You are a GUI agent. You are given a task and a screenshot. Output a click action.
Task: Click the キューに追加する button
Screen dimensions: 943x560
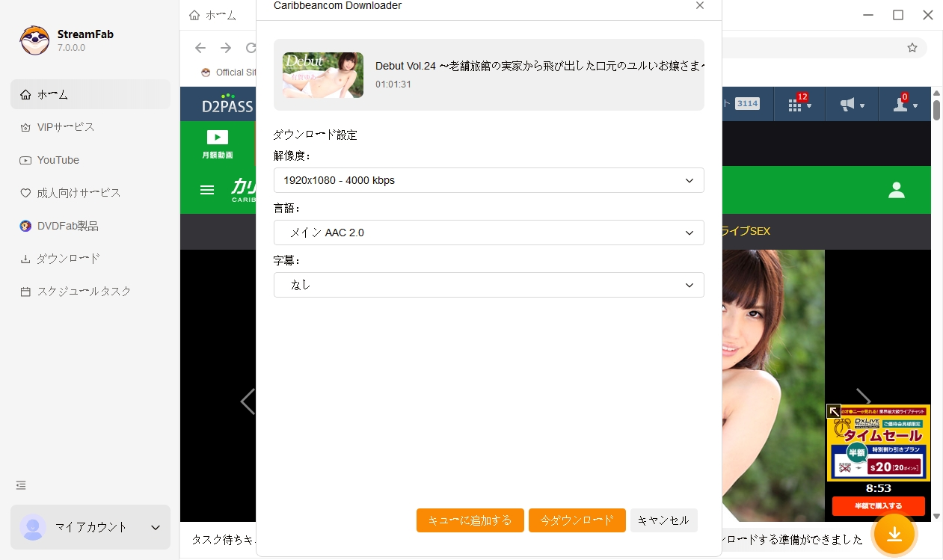[470, 520]
